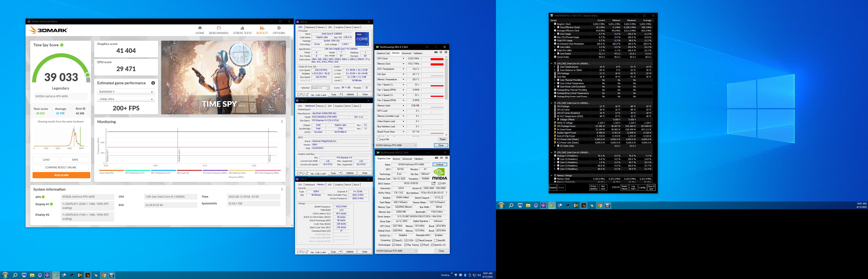Click camera icon in GPU-Z Graphics Card window
Screen dimensions: 868x279
[437, 158]
